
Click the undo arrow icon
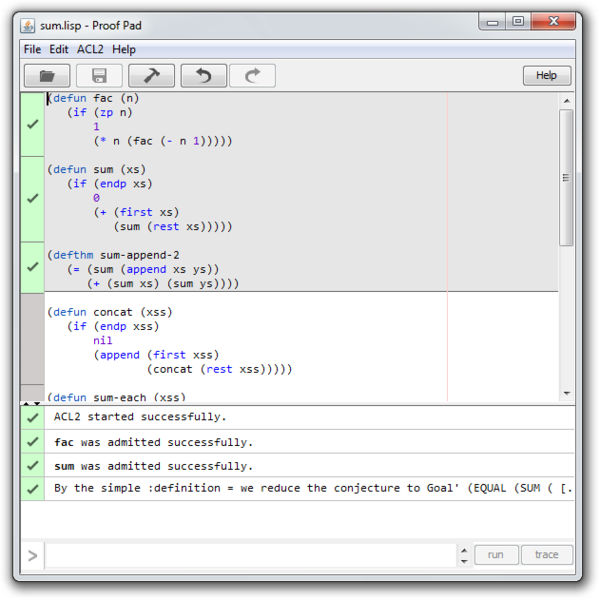(x=203, y=76)
